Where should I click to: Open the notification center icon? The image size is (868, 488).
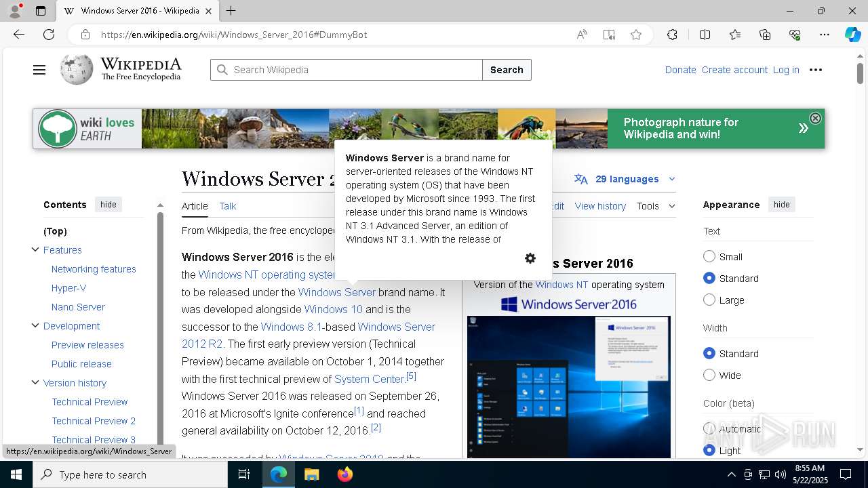pos(846,474)
